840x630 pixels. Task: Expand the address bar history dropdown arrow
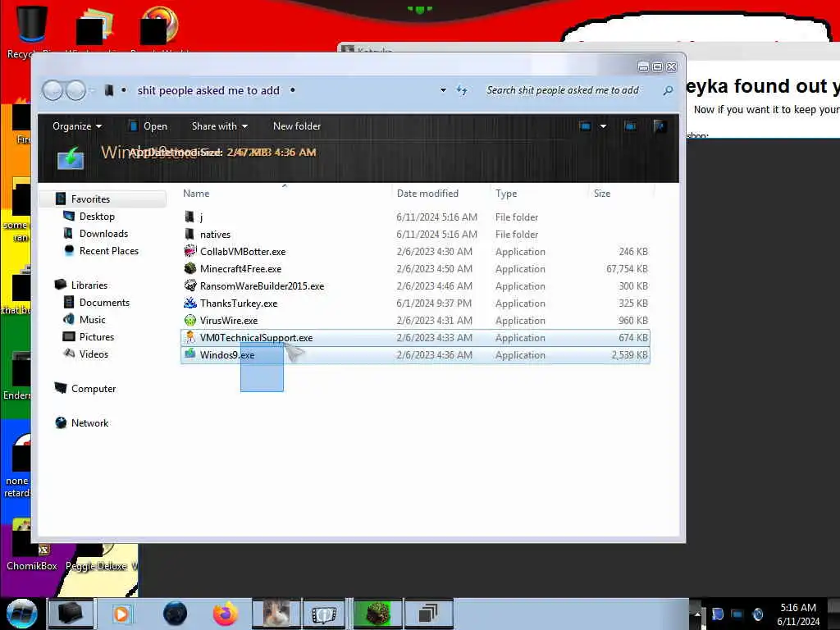(443, 90)
